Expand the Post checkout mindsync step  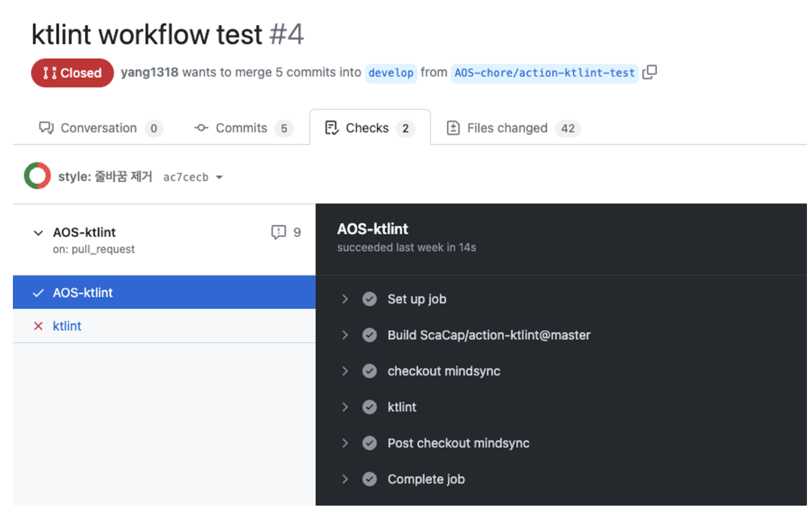tap(345, 443)
